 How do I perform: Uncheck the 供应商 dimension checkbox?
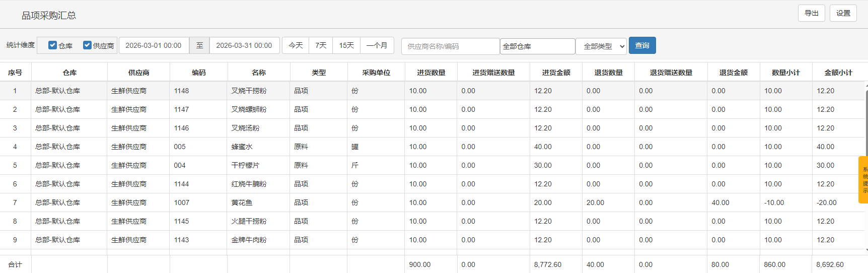click(87, 45)
